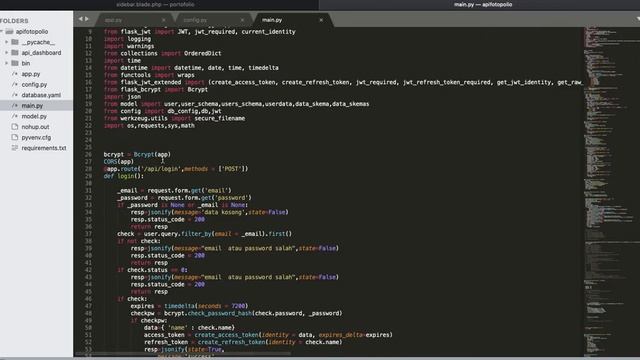The height and width of the screenshot is (360, 640).
Task: Switch to the app.py tab
Action: (x=113, y=20)
